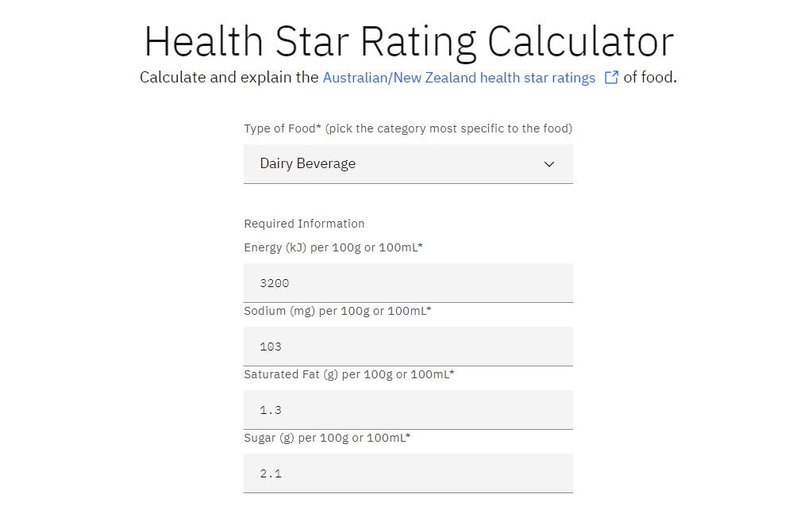
Task: Select the Saturated Fat field showing 1.3
Action: point(408,410)
